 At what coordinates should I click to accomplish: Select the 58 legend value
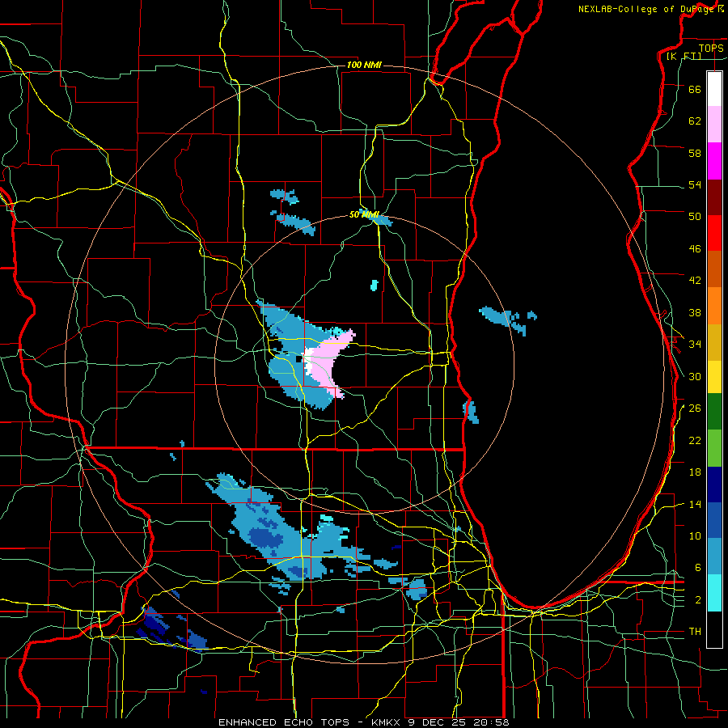click(x=695, y=153)
